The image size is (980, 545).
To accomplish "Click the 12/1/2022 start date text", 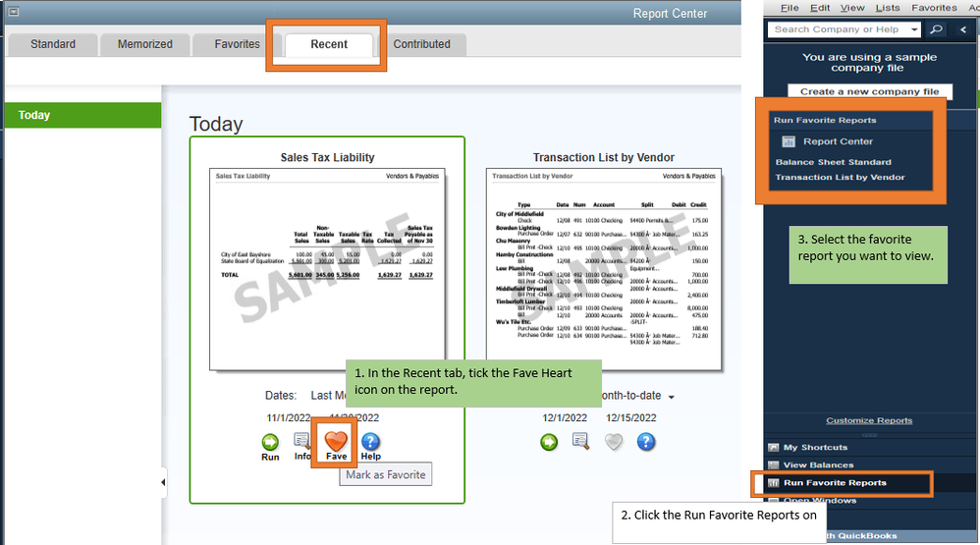I will (565, 417).
